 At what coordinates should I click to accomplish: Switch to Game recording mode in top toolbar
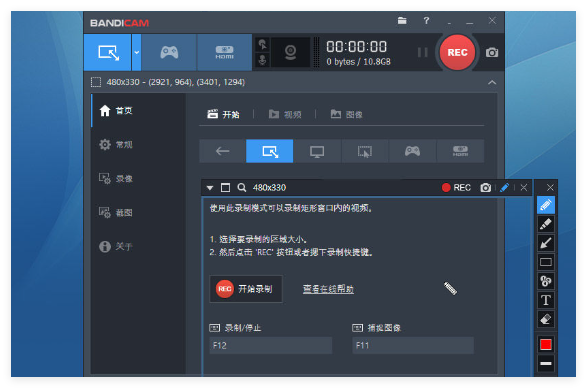point(169,52)
